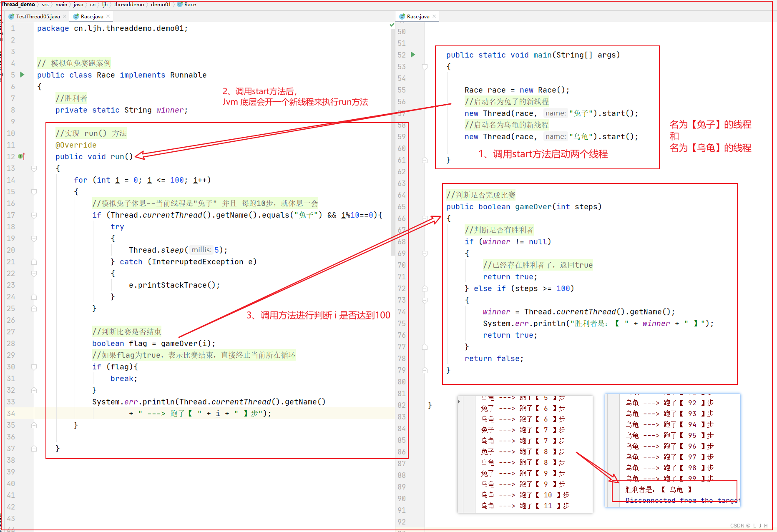Click the "乌龟" thread start line

tap(551, 137)
